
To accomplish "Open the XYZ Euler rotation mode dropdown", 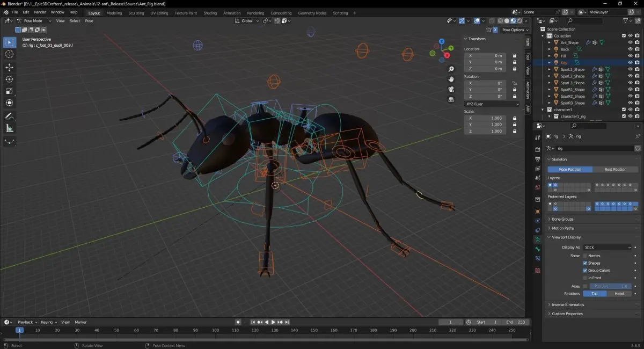I will (492, 104).
